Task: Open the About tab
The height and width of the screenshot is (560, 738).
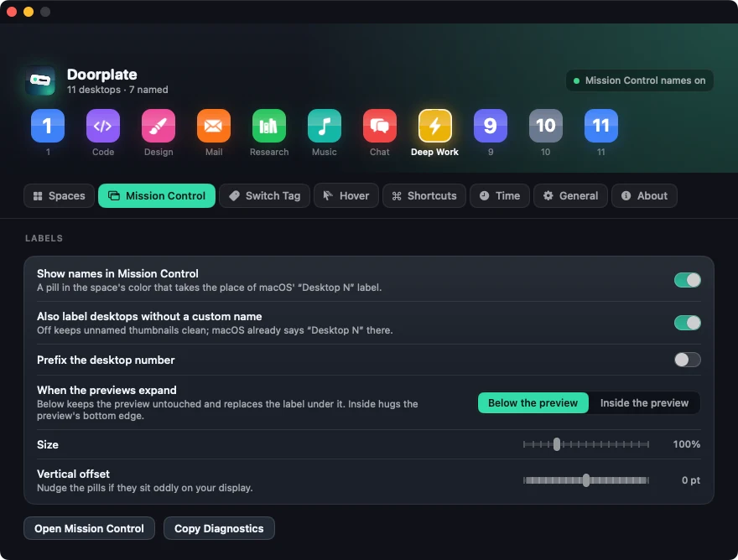Action: coord(644,196)
